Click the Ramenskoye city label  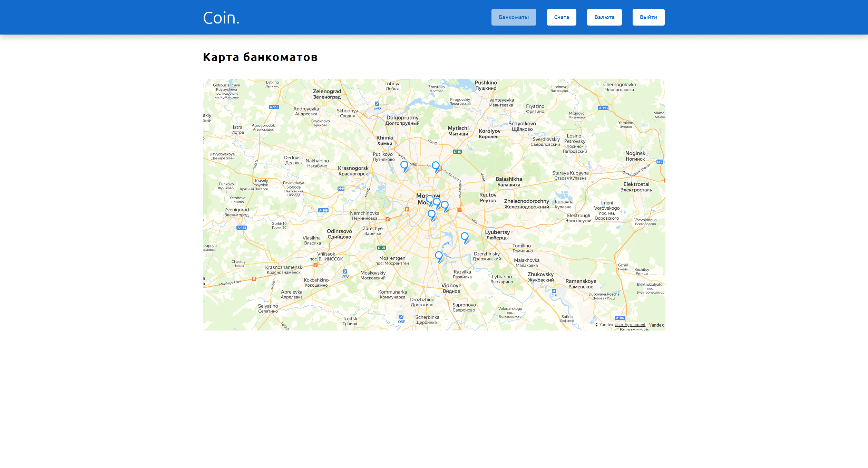[x=581, y=284]
